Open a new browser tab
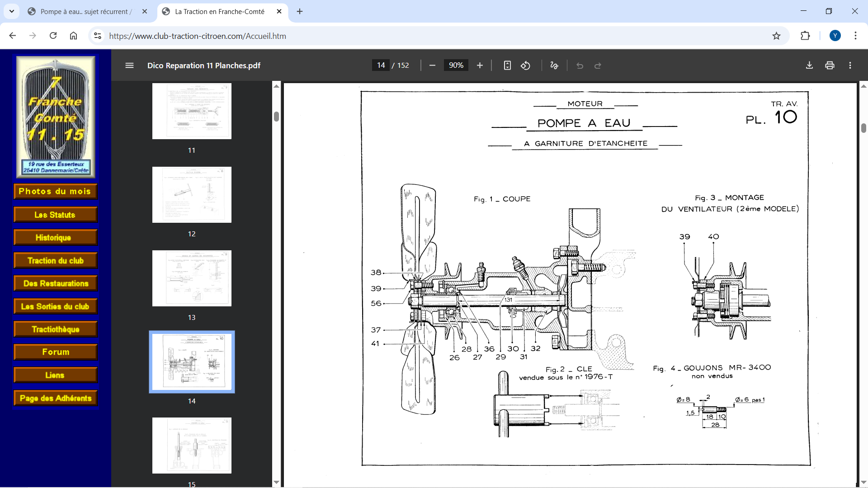This screenshot has width=868, height=488. 300,11
